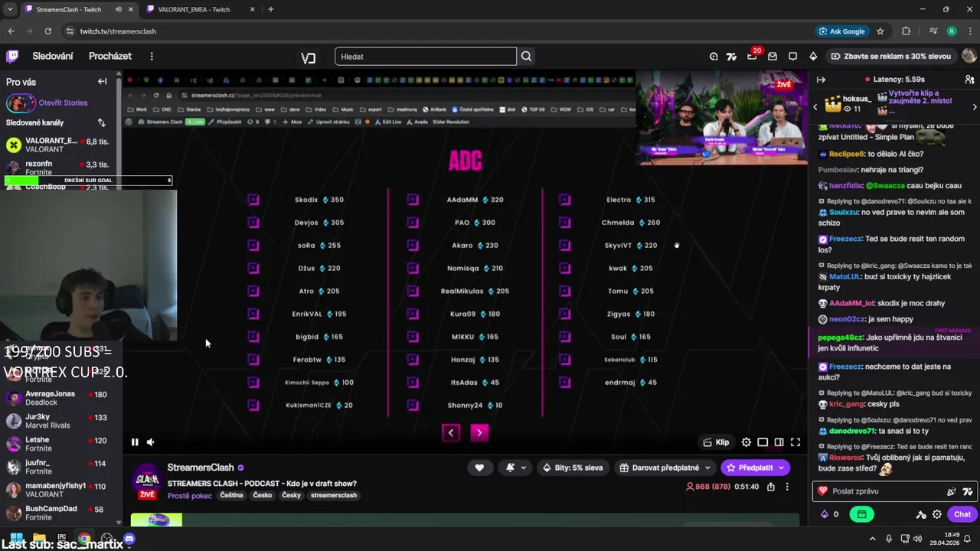
Task: Claim the green channel points bonus chest
Action: coord(862,514)
